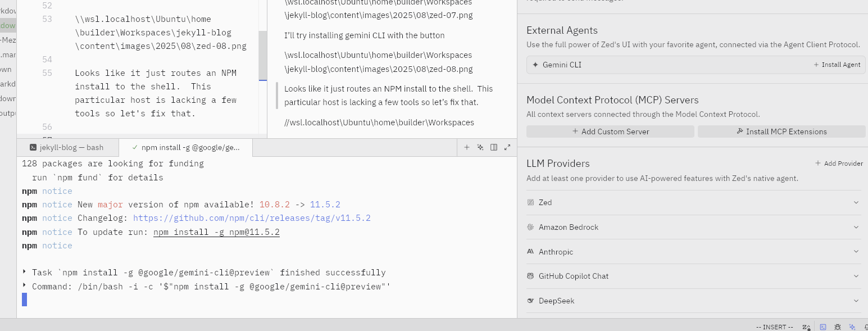Click the Anthropic logo icon
868x331 pixels.
pos(530,252)
